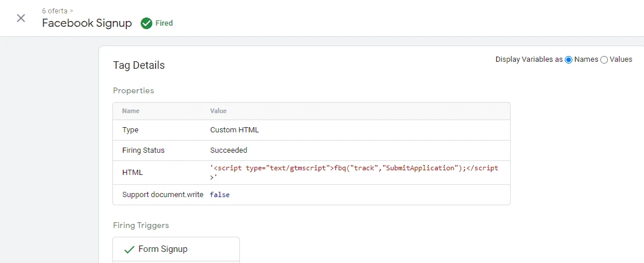This screenshot has width=644, height=263.
Task: Select the Firing Status row label
Action: pos(143,150)
